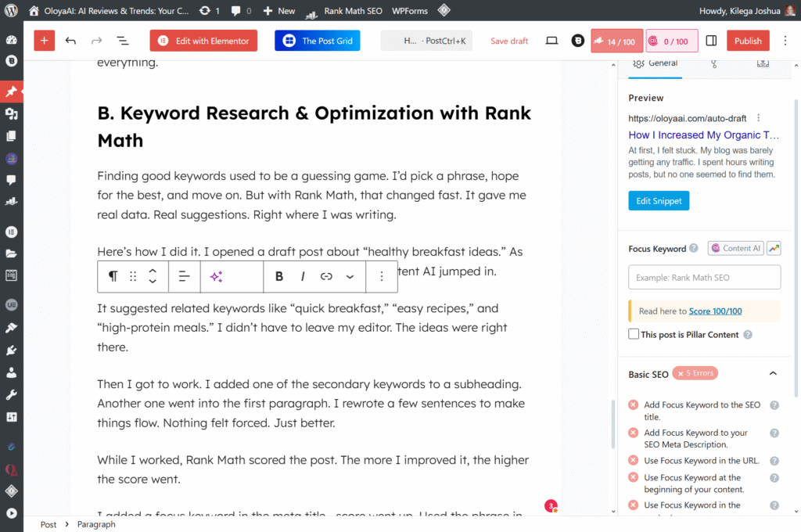Insert a link in the paragraph
This screenshot has width=801, height=532.
point(326,276)
